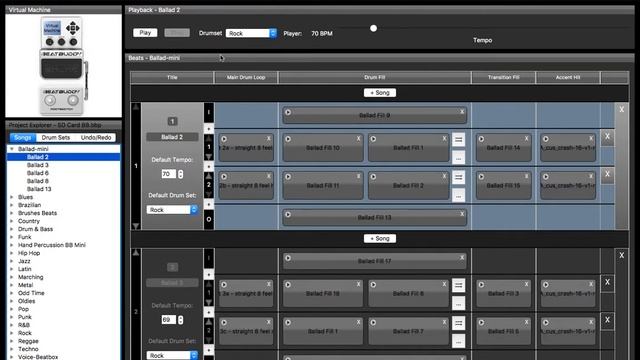The image size is (640, 360).
Task: Play preview of Ballad Fill 15
Action: [x=481, y=177]
